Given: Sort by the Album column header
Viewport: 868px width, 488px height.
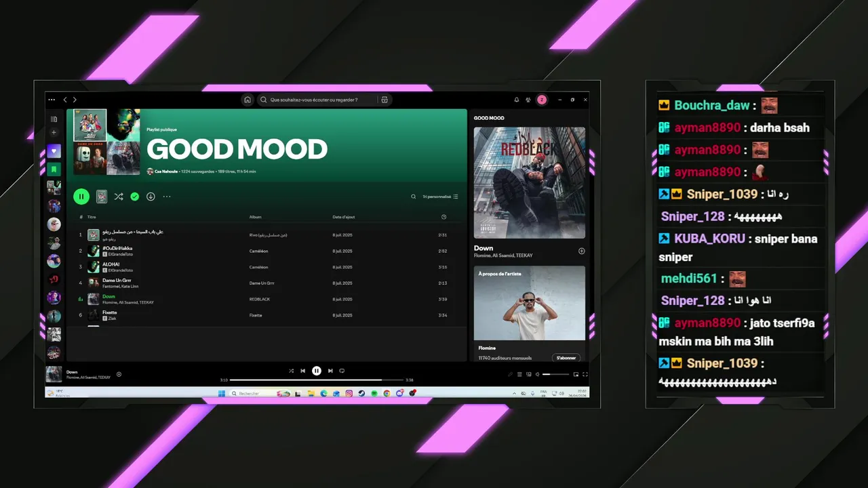Looking at the screenshot, I should click(x=255, y=217).
